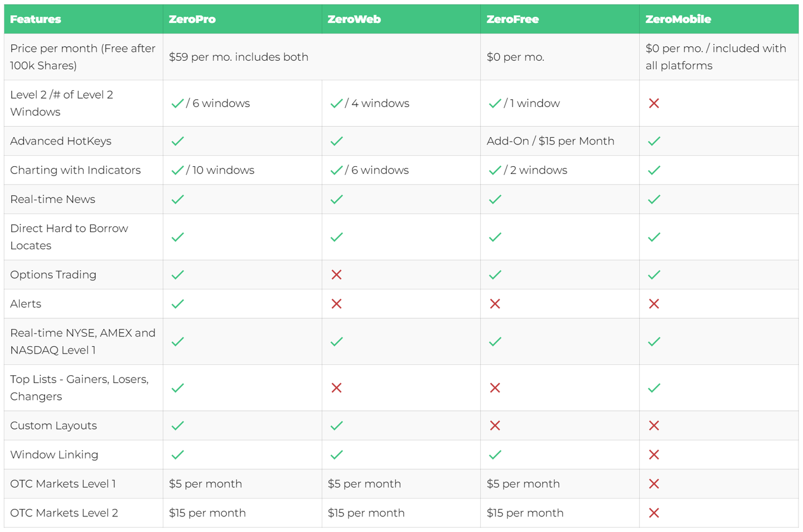The image size is (803, 532).
Task: Click ZeroPro's checkmark for Direct Hard to Borrow
Action: [178, 237]
